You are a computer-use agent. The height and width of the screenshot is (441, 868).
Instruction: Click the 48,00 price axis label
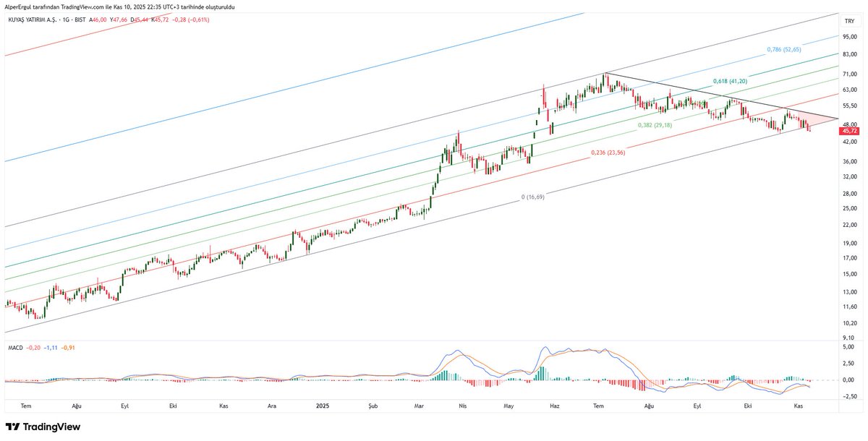pos(849,124)
